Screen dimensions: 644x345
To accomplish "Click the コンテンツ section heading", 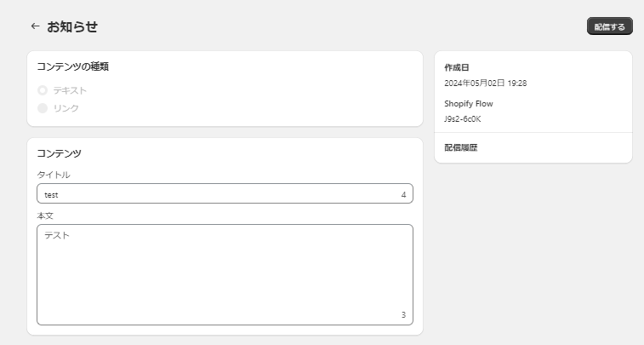I will pyautogui.click(x=60, y=153).
